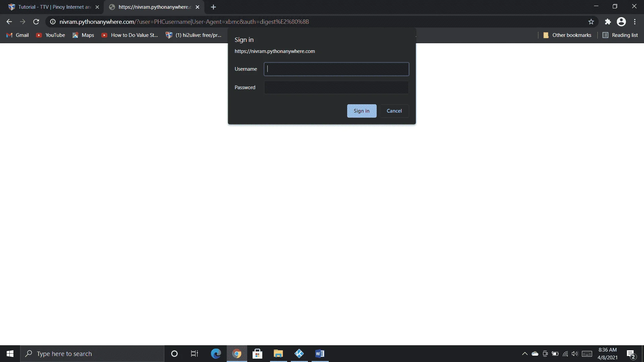This screenshot has height=362, width=644.
Task: Open Cortana circle icon on taskbar
Action: click(174, 354)
